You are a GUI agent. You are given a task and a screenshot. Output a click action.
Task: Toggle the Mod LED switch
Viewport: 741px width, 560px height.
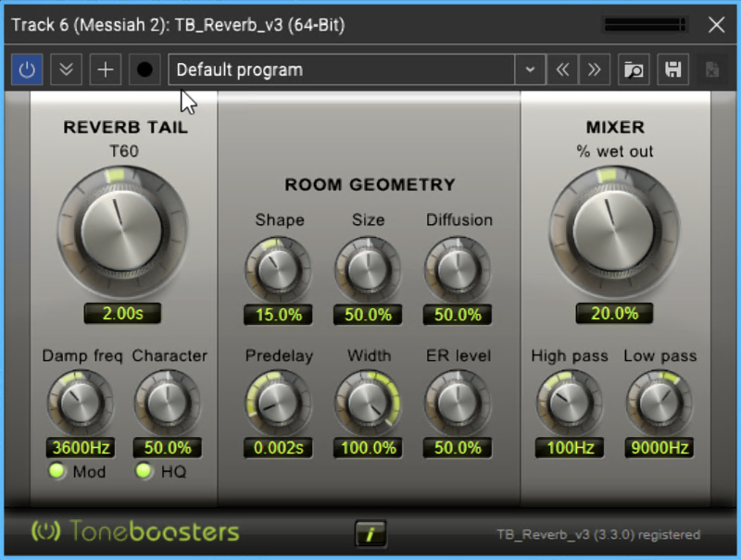coord(56,472)
